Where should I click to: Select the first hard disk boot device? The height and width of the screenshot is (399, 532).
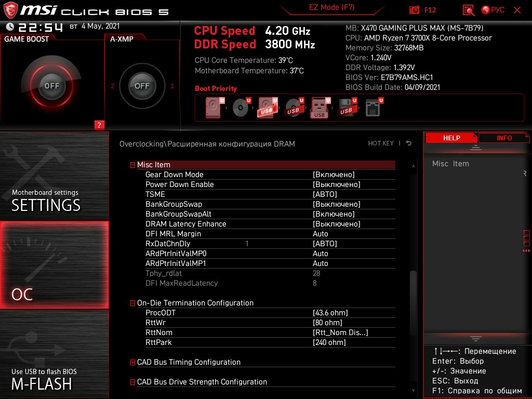point(215,108)
